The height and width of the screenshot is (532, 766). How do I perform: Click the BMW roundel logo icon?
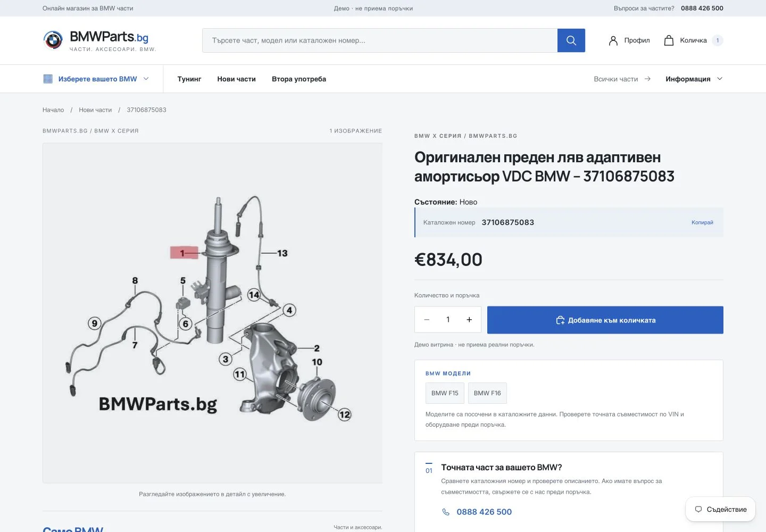click(53, 40)
